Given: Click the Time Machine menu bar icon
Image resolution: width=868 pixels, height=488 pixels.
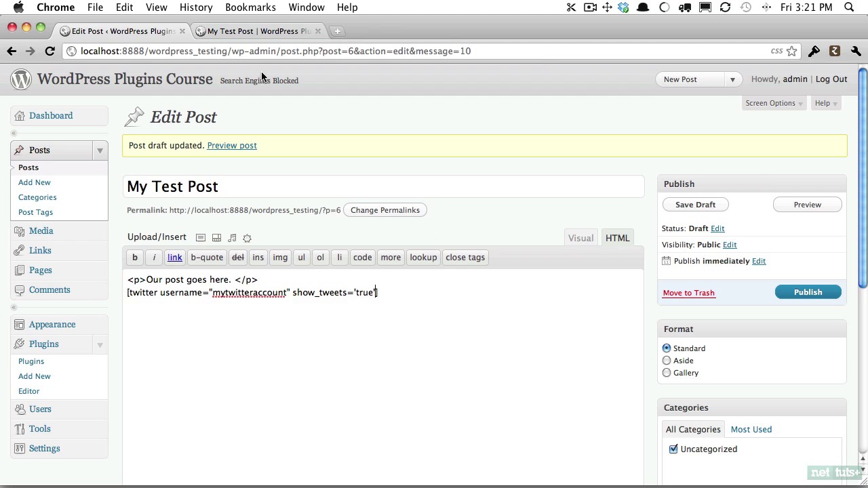Looking at the screenshot, I should pyautogui.click(x=746, y=7).
